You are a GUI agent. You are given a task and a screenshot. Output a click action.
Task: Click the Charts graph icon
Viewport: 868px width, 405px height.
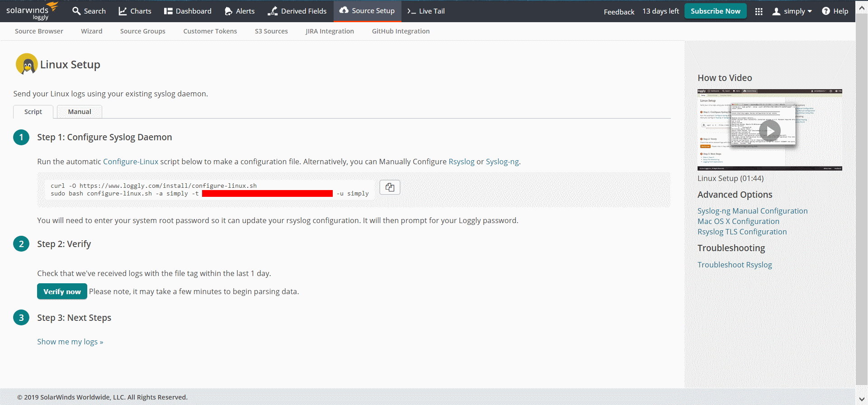pyautogui.click(x=123, y=11)
